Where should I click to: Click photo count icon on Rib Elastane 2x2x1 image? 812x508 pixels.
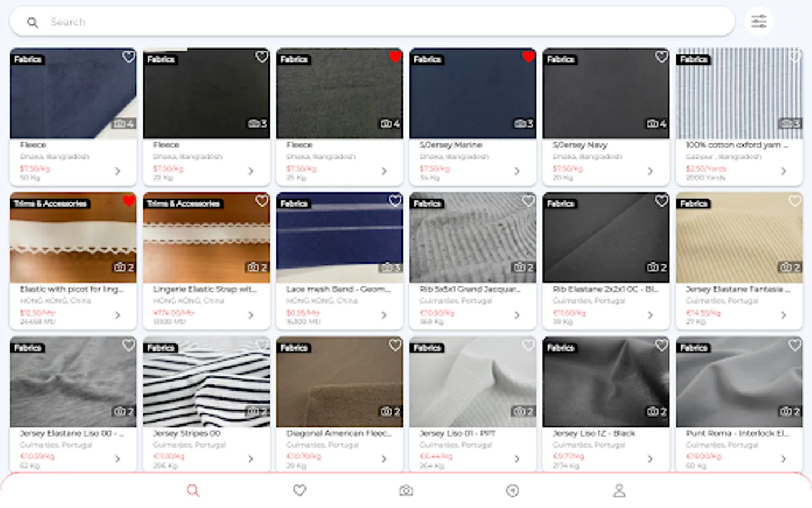[x=656, y=267]
